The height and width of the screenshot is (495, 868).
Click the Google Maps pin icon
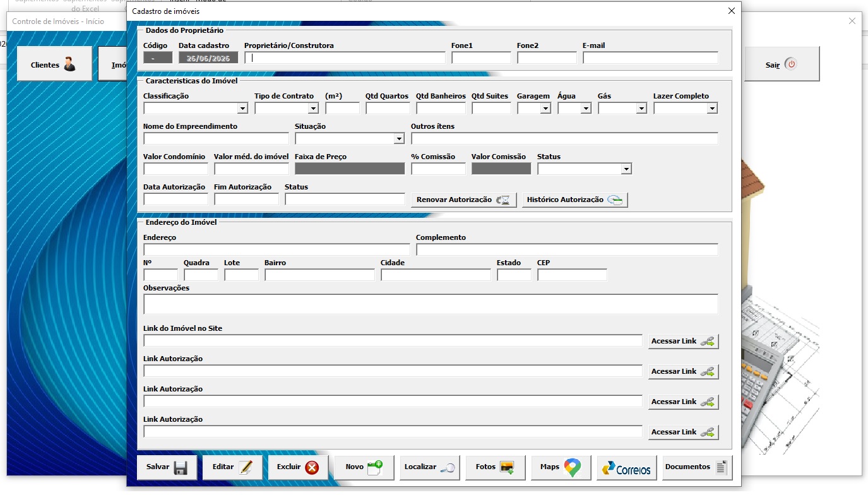click(572, 468)
